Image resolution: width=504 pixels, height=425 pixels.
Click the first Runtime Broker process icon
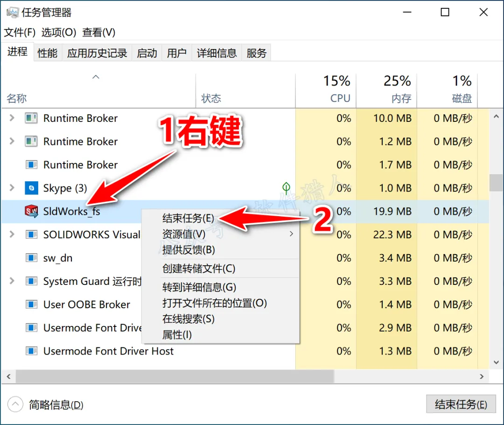(31, 118)
